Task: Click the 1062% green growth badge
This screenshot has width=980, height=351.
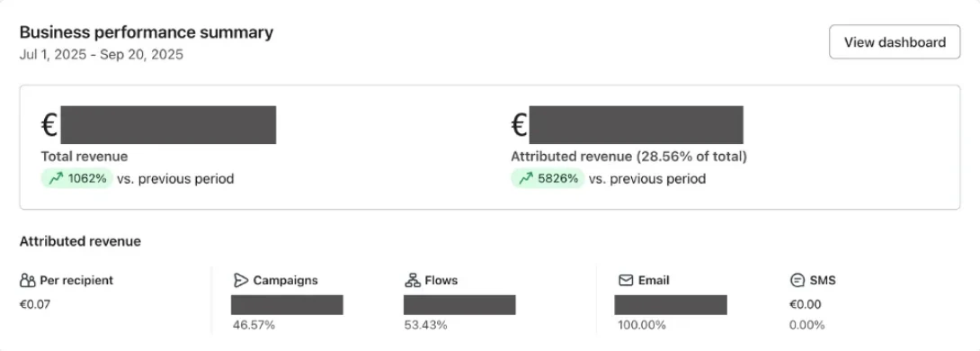Action: [x=77, y=179]
